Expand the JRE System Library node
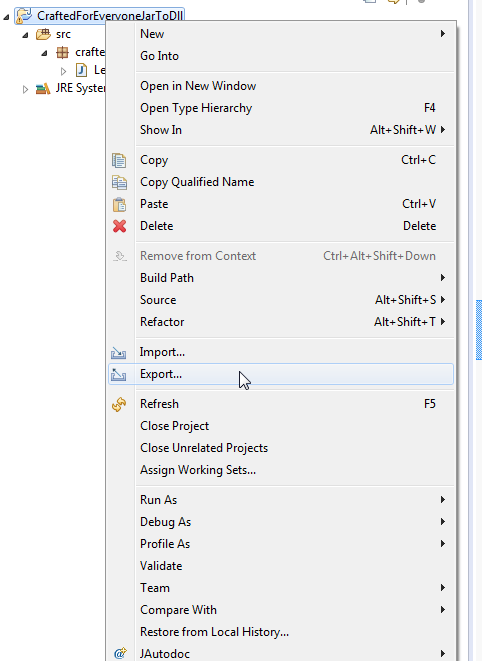The width and height of the screenshot is (482, 661). tap(25, 89)
